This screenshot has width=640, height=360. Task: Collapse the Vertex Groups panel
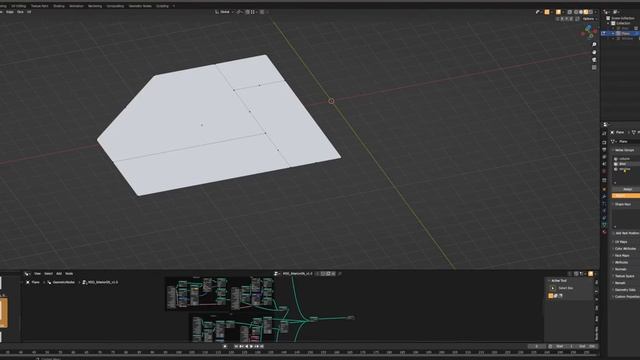click(x=624, y=150)
